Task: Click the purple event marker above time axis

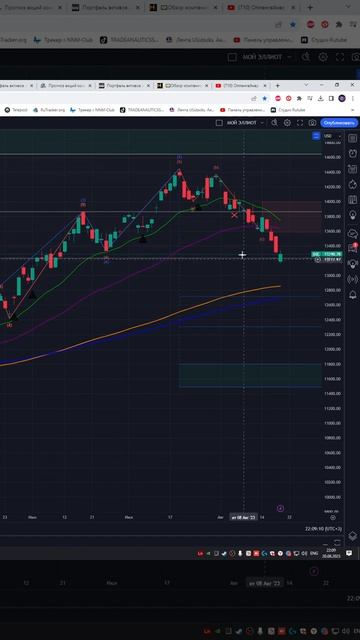Action: click(x=280, y=508)
